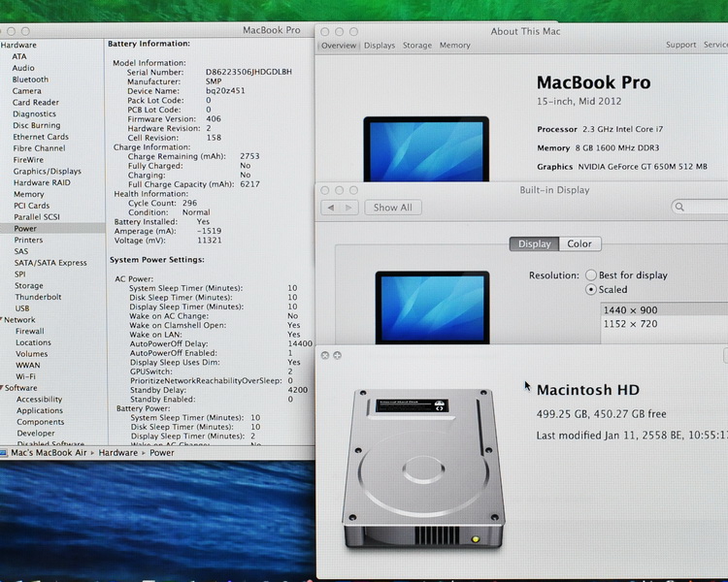Open the Storage tab in About This Mac
Screen dimensions: 728x582
417,46
